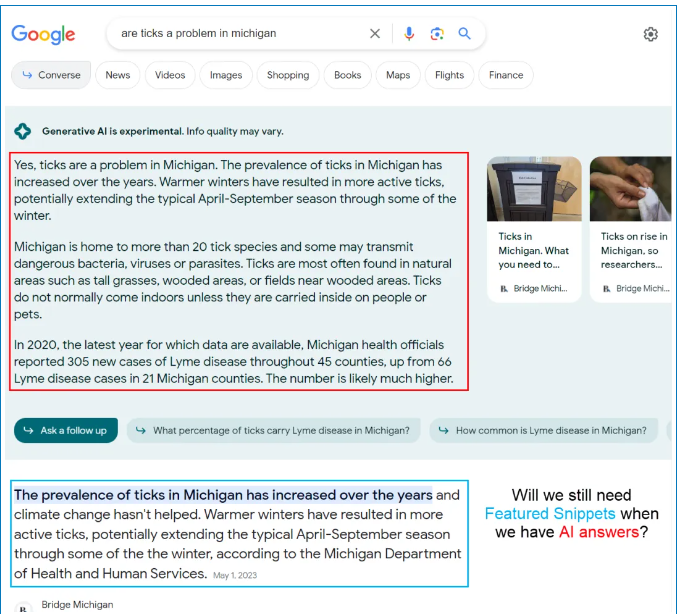This screenshot has width=680, height=614.
Task: Open the 'Ticks in Michigan. What you need to...' card thumbnail
Action: [534, 189]
